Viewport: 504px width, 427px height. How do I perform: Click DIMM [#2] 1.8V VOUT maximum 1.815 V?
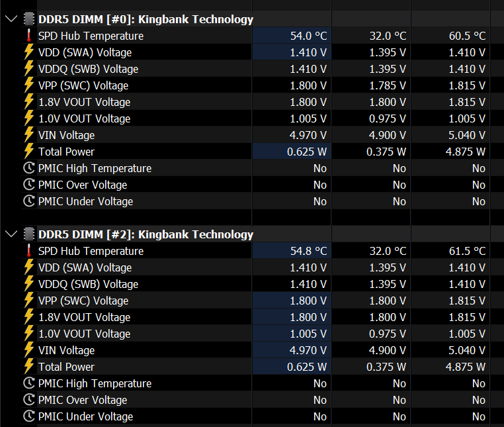click(x=467, y=317)
